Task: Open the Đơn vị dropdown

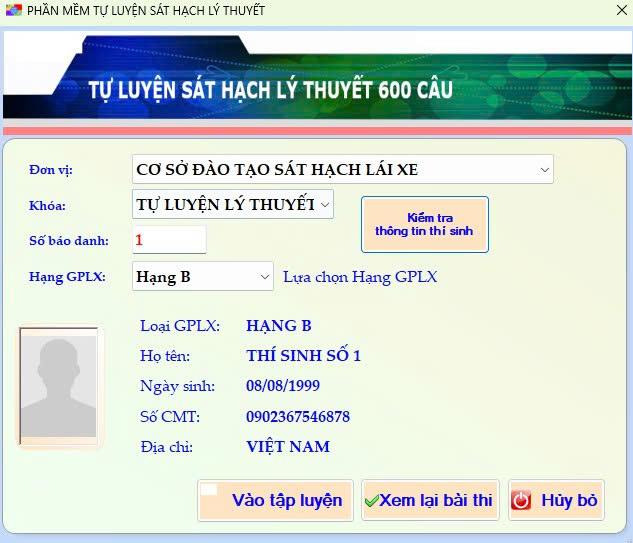Action: pos(343,169)
